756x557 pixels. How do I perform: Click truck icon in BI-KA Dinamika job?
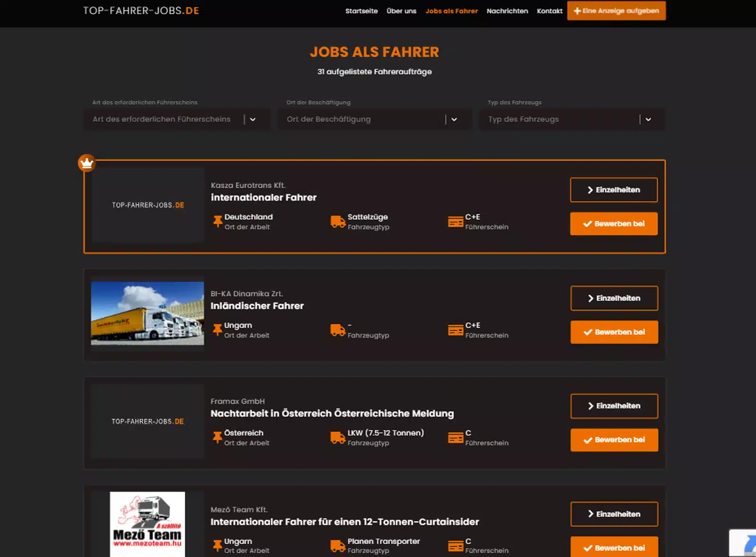click(x=338, y=330)
